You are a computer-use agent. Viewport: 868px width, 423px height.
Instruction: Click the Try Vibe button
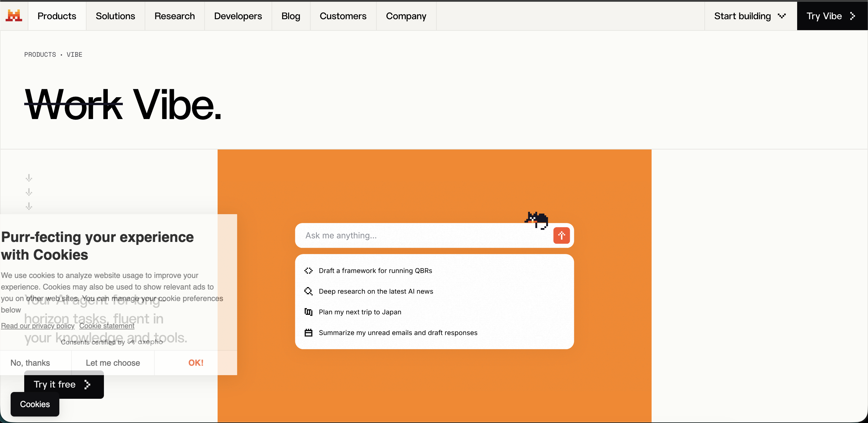coord(832,16)
